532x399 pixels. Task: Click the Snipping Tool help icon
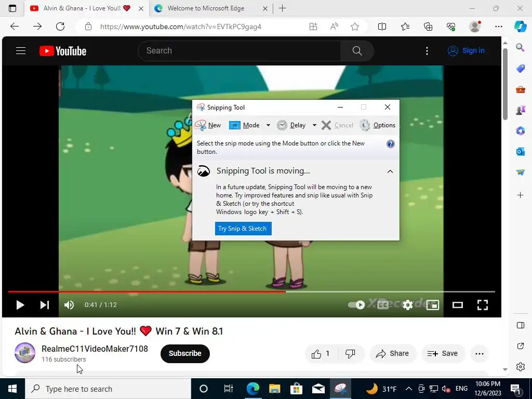pos(391,144)
